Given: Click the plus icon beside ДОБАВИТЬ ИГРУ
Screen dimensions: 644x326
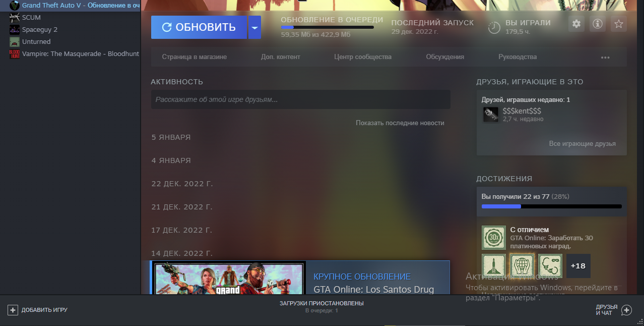Looking at the screenshot, I should (x=13, y=310).
